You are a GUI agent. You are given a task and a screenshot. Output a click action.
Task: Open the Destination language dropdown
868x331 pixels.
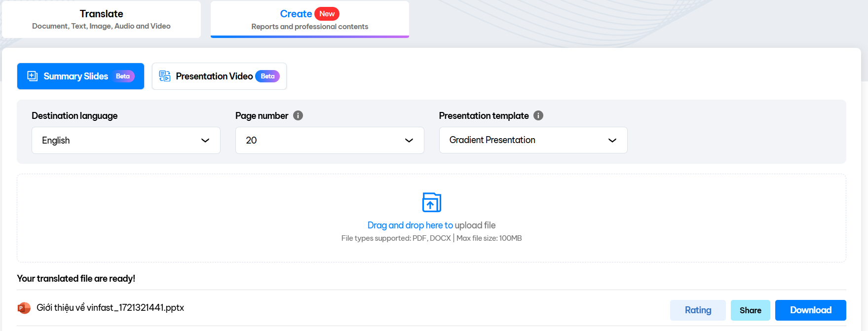click(x=126, y=141)
